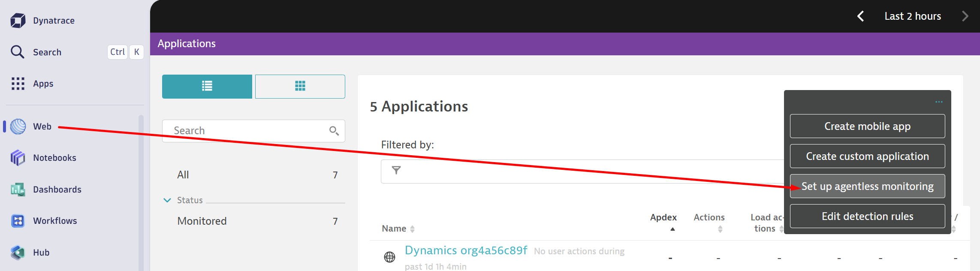Click the Load actions column header
980x271 pixels.
point(767,223)
